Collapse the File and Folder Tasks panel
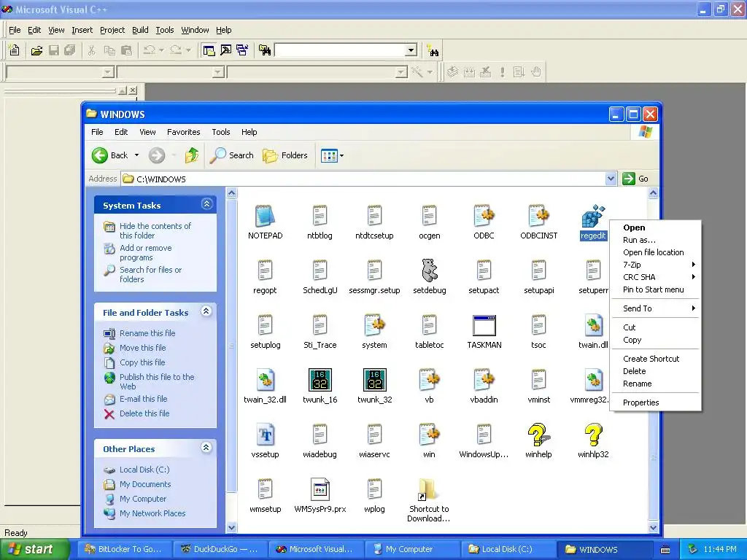Image resolution: width=747 pixels, height=560 pixels. 206,311
